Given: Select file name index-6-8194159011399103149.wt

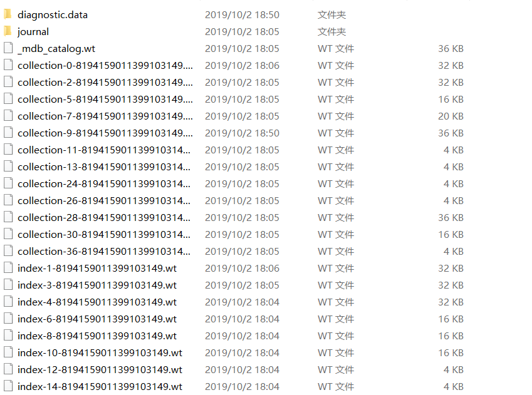Looking at the screenshot, I should pos(97,319).
